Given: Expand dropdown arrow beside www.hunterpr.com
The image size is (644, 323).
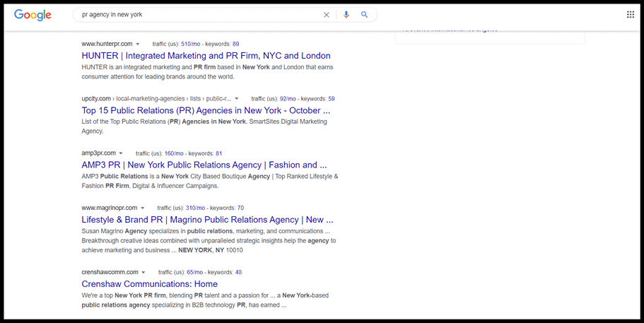Looking at the screenshot, I should [x=138, y=45].
